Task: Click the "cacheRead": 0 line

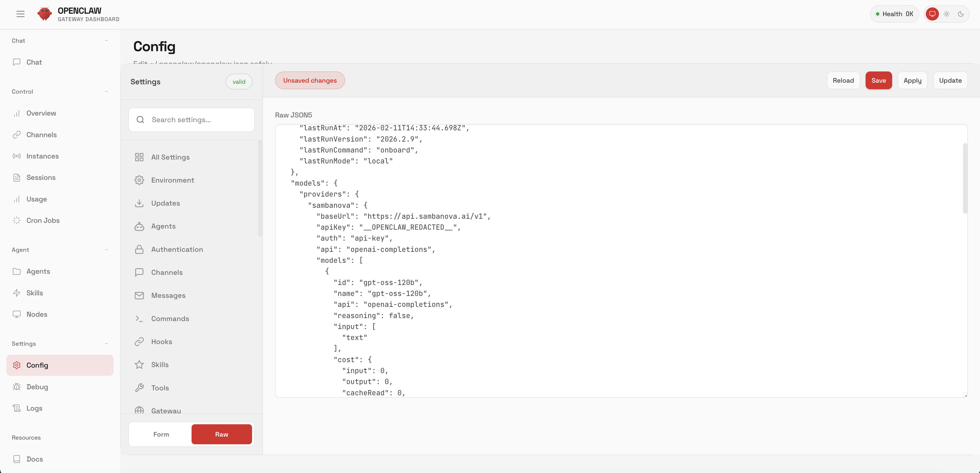Action: (x=374, y=393)
